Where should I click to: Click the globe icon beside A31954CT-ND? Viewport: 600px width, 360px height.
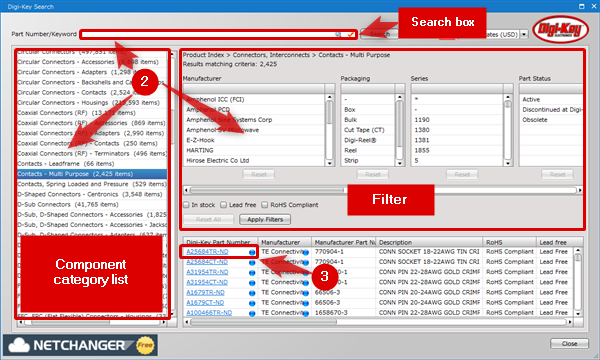click(x=252, y=283)
